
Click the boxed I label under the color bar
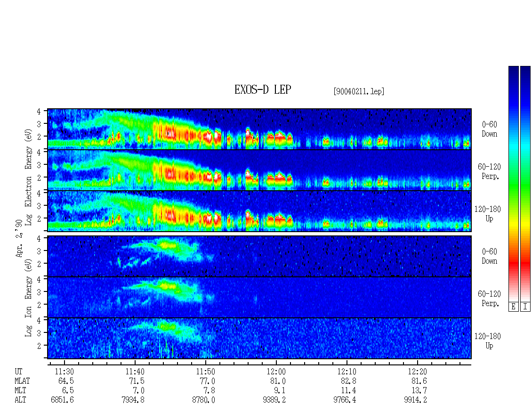pos(525,307)
